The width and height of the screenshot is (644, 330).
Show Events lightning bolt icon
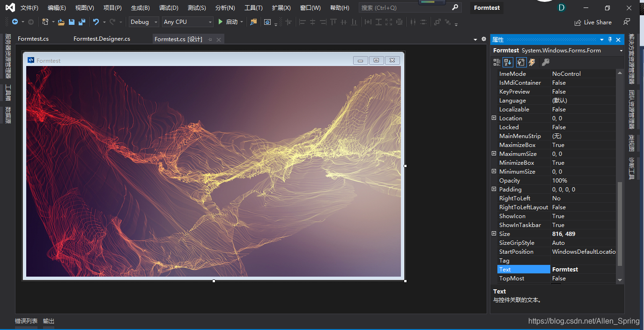(532, 62)
